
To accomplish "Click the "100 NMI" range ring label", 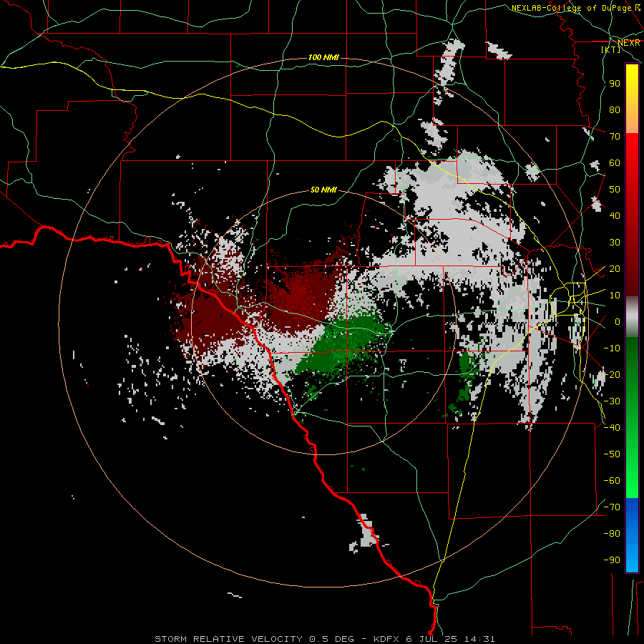I will [x=323, y=57].
